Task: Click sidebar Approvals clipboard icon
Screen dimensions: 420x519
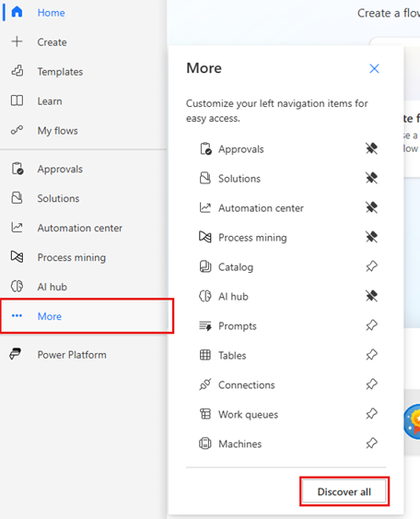Action: pos(17,169)
